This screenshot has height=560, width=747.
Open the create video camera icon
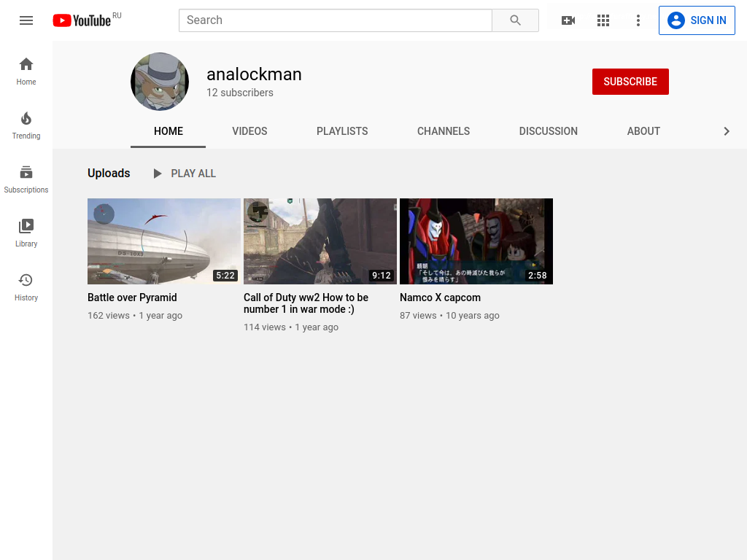(x=568, y=20)
